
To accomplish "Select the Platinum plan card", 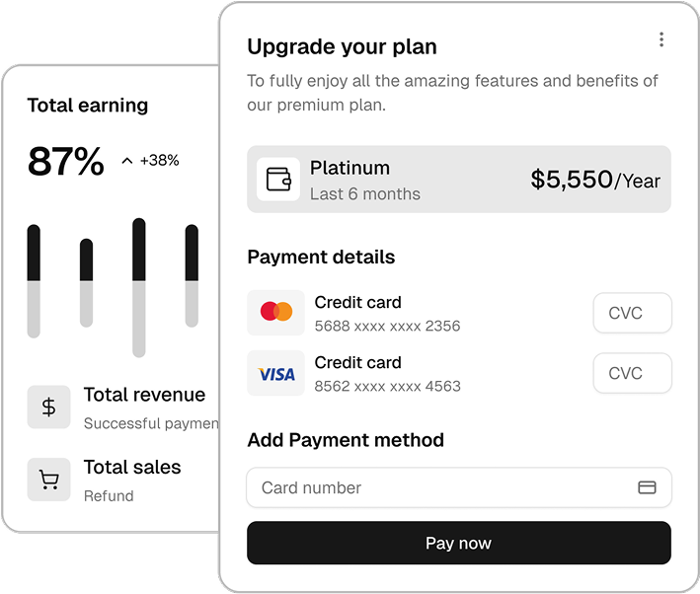I will click(x=459, y=179).
